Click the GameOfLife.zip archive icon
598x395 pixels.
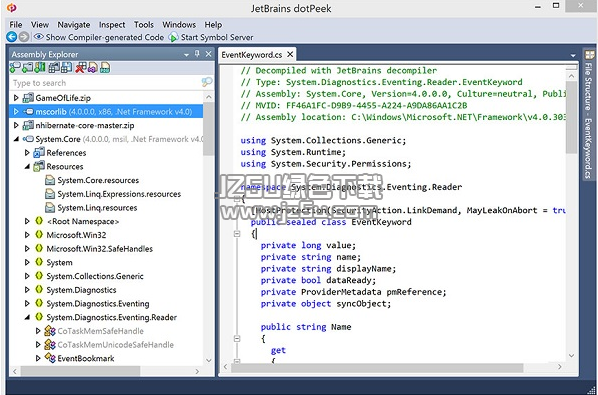pyautogui.click(x=28, y=98)
